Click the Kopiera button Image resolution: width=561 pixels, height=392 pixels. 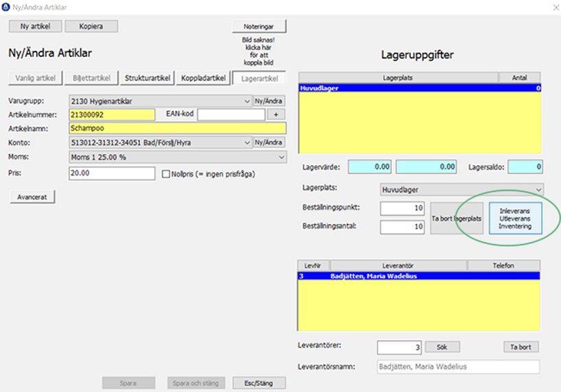click(x=91, y=27)
